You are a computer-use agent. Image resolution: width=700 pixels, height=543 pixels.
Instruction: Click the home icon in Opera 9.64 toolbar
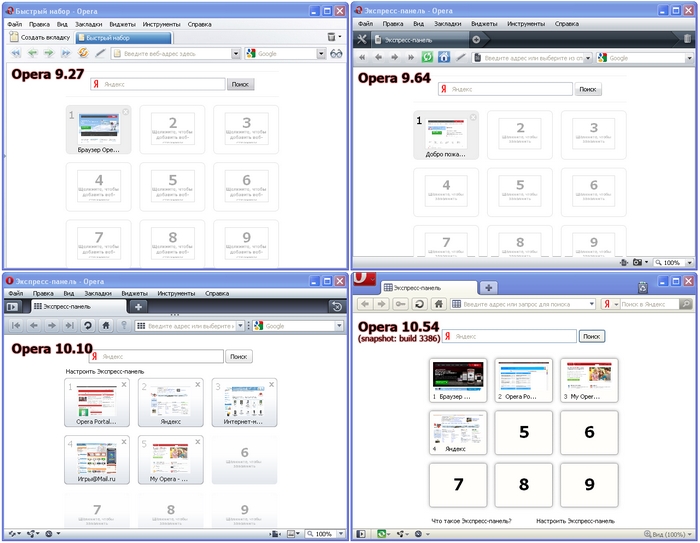tap(443, 57)
